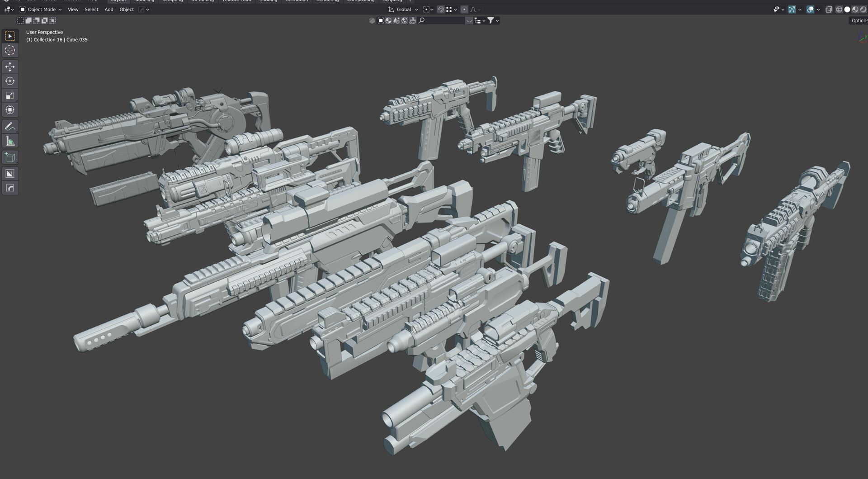This screenshot has height=479, width=868.
Task: Select the Scale tool
Action: coord(9,95)
